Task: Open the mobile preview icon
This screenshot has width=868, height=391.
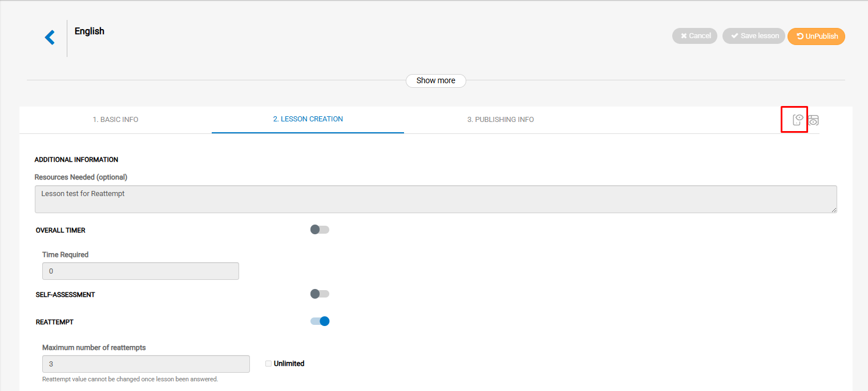Action: pos(797,120)
